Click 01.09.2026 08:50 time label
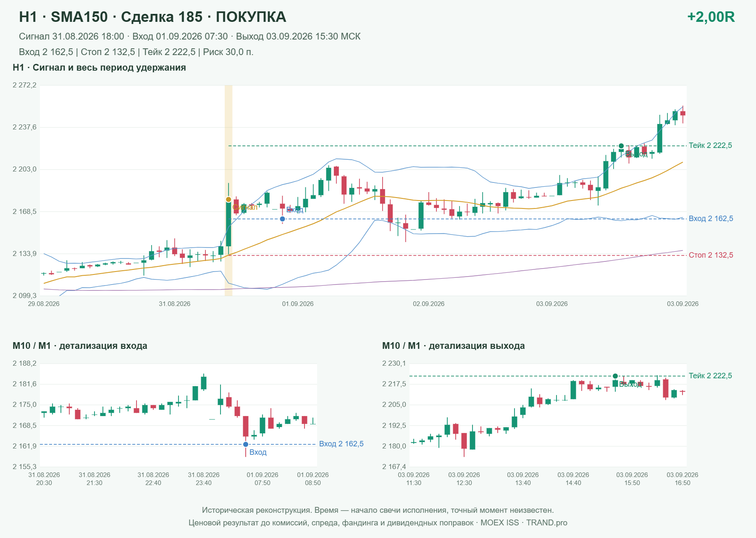 pos(313,479)
